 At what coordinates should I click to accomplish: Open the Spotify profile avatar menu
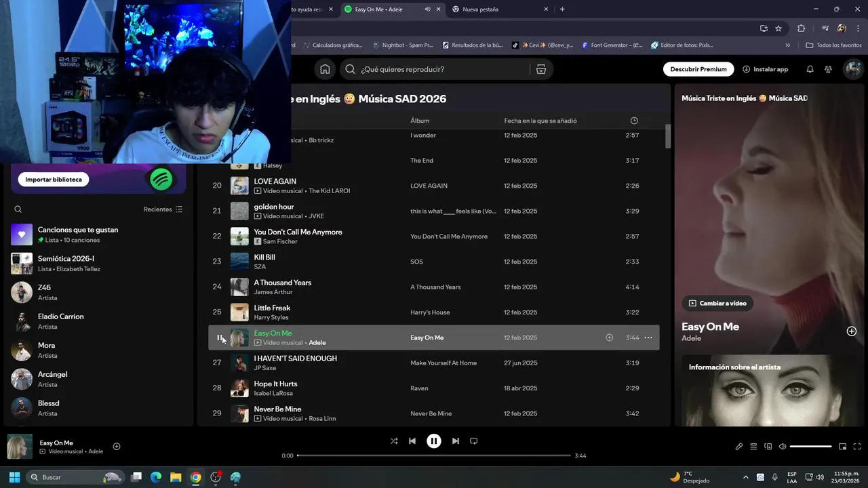pos(852,69)
